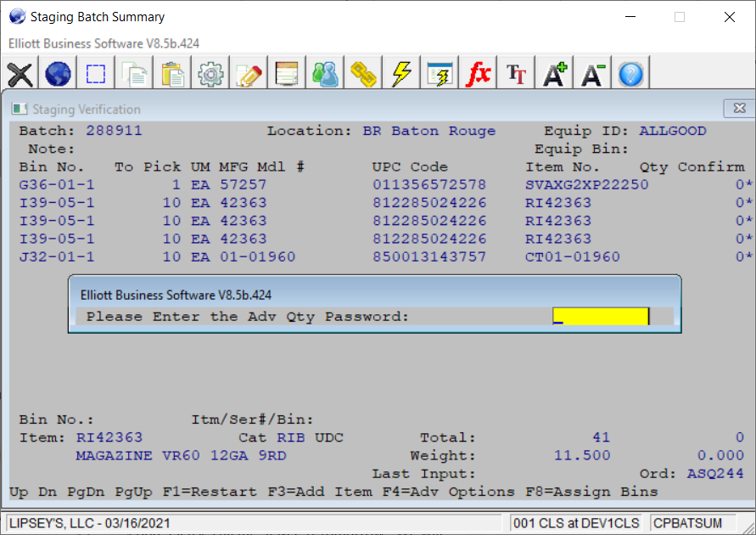The width and height of the screenshot is (756, 535).
Task: Select the G36-01-1 bin row
Action: click(x=57, y=185)
